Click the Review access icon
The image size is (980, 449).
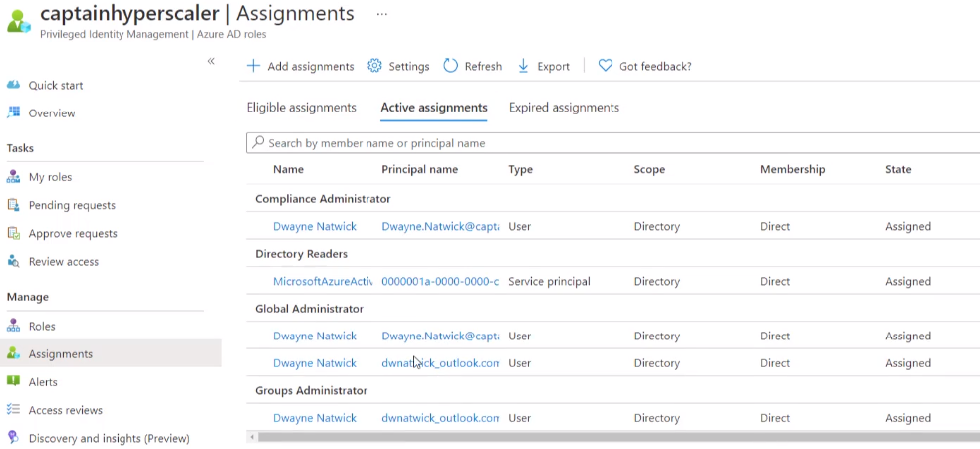(x=13, y=261)
